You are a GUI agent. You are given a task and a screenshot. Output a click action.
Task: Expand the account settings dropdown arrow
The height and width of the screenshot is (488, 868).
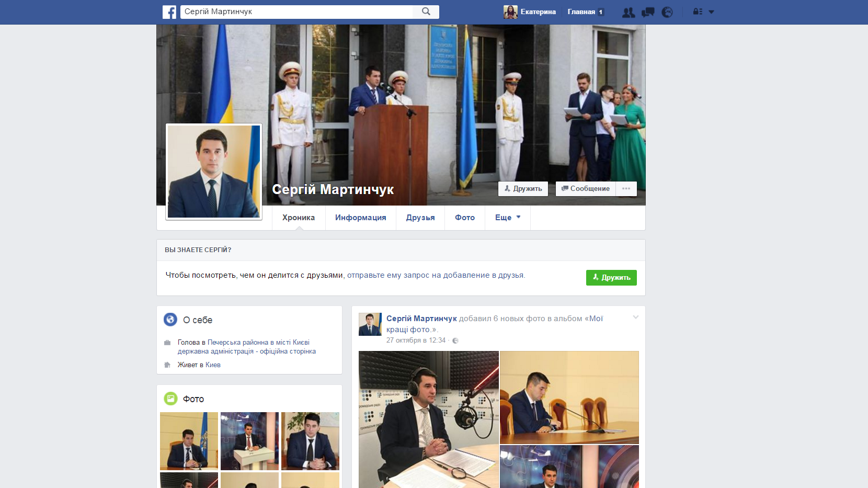coord(711,12)
